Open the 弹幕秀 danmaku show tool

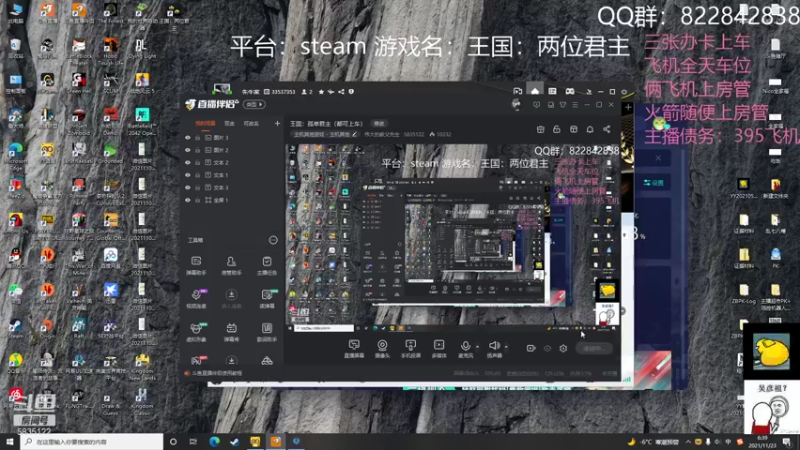coord(231,332)
